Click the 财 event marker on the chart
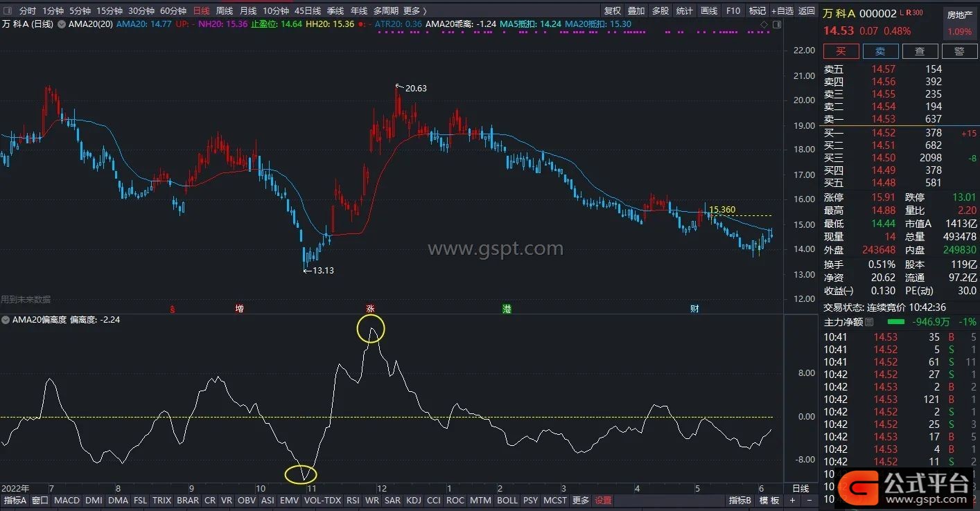 coord(694,309)
